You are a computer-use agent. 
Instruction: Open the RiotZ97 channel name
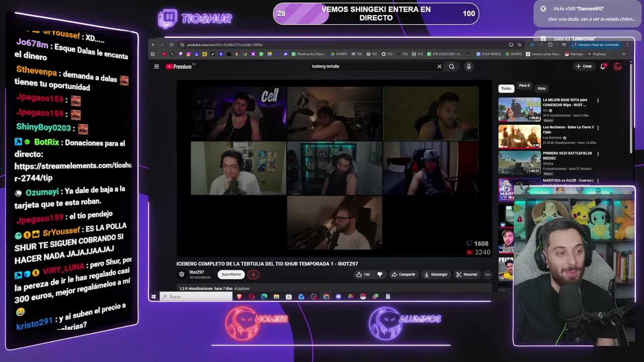197,272
